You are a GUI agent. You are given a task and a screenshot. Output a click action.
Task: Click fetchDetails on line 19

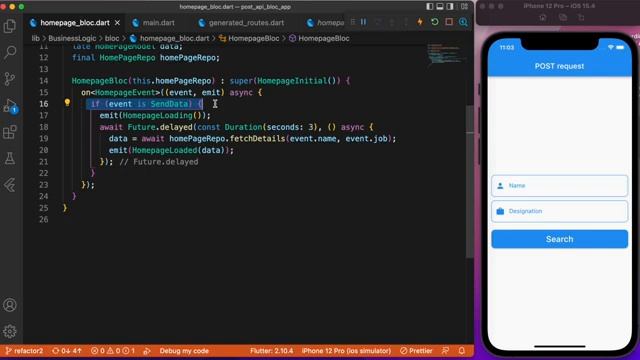pos(257,138)
